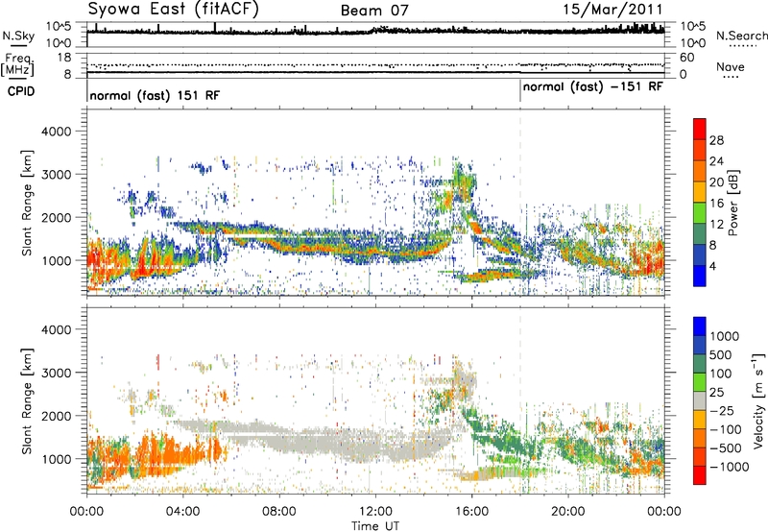Select the "normal (fast) 151 RF" CPID text
This screenshot has height=532, width=768.
point(155,95)
